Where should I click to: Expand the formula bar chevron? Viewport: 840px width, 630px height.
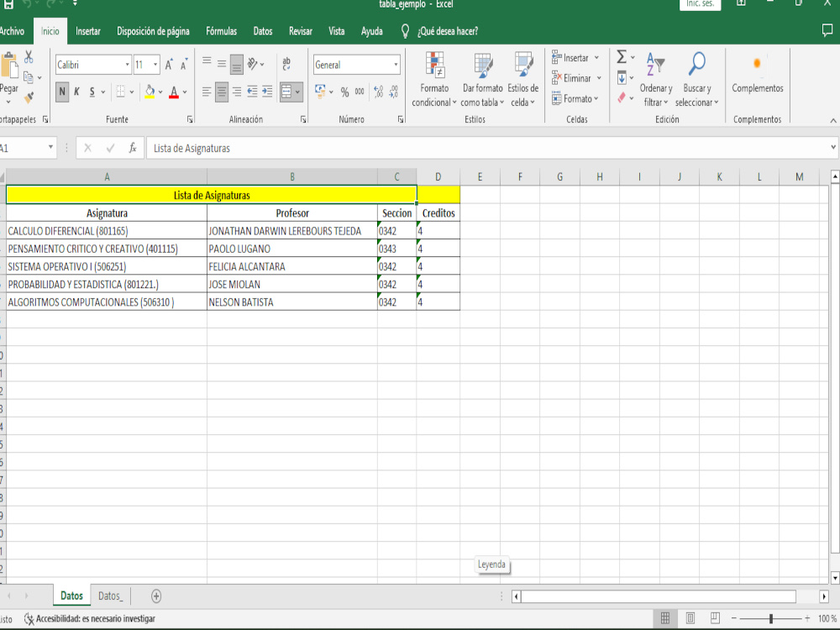tap(833, 147)
